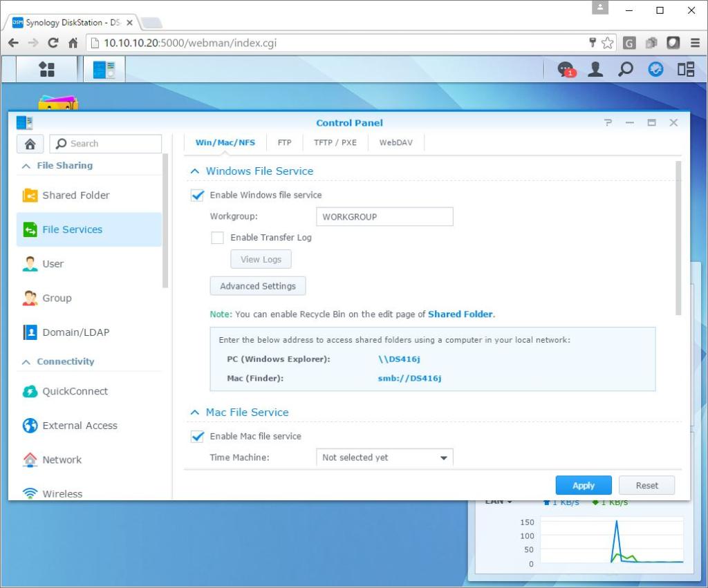Switch to the WebDAV tab

pyautogui.click(x=395, y=143)
